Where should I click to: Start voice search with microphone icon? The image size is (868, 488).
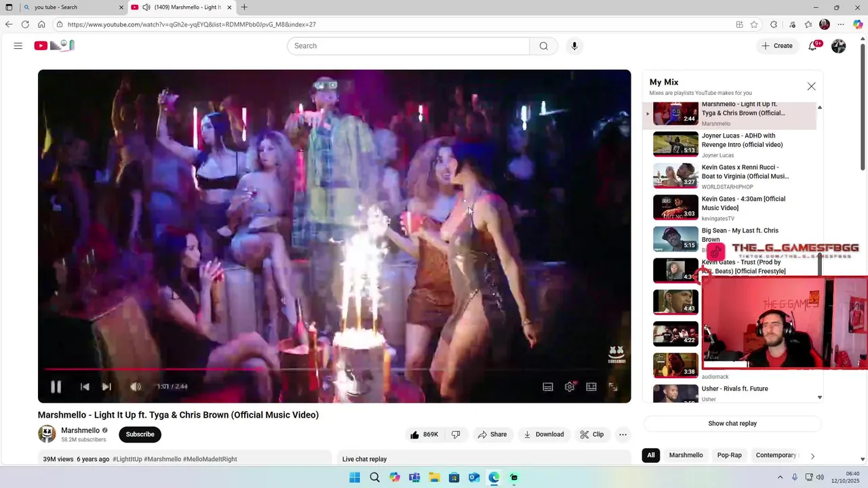click(x=574, y=45)
